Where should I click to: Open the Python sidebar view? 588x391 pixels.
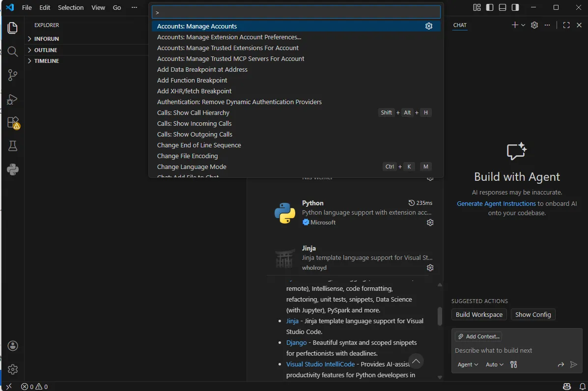click(x=13, y=169)
